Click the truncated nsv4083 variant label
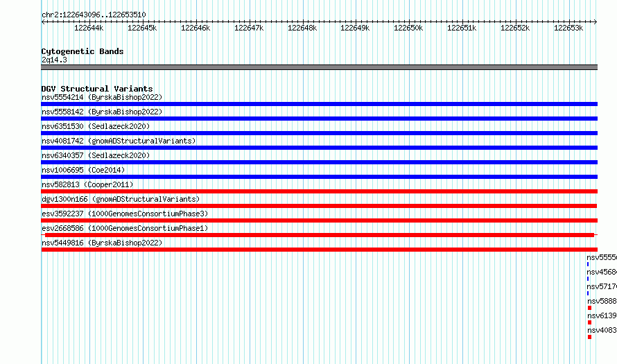617x364 pixels. click(602, 330)
